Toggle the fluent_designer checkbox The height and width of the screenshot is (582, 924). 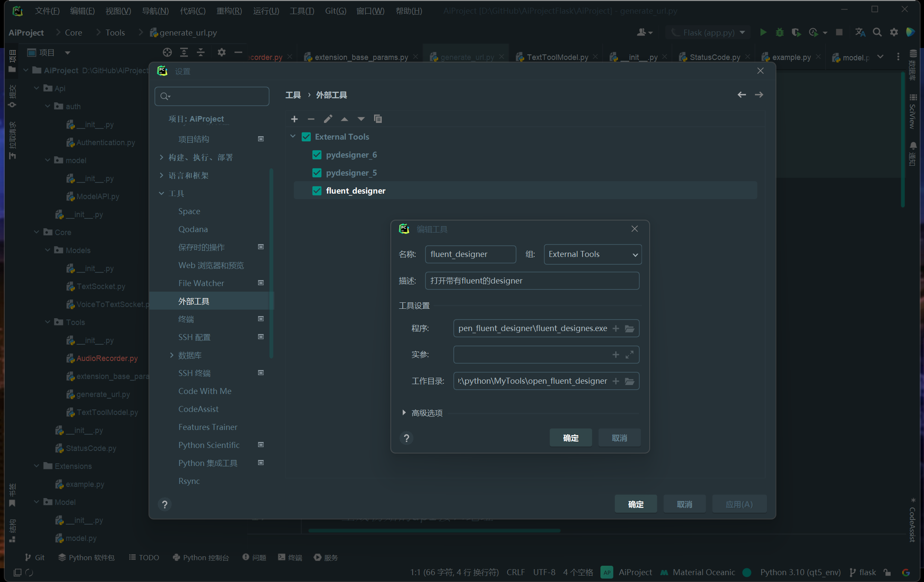(x=317, y=191)
